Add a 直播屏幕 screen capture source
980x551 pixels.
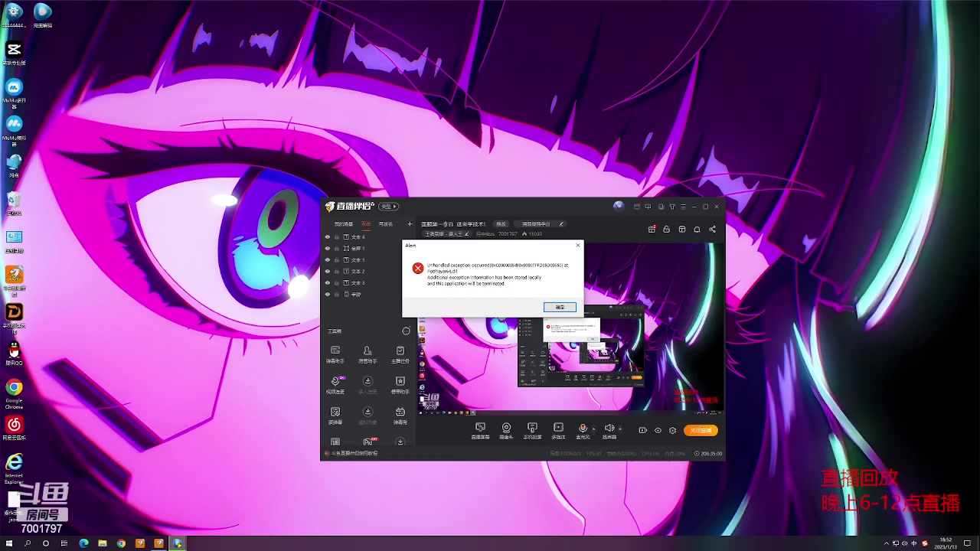tap(480, 431)
